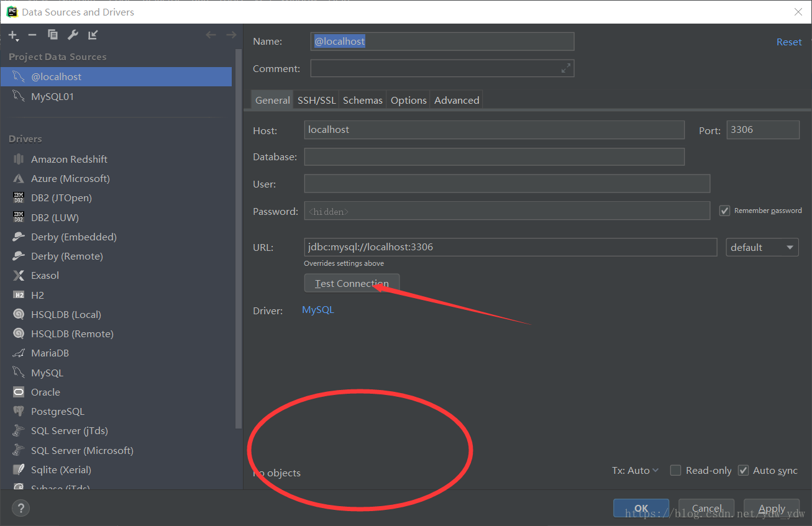This screenshot has width=812, height=526.
Task: Open the MySQL driver link
Action: [318, 309]
